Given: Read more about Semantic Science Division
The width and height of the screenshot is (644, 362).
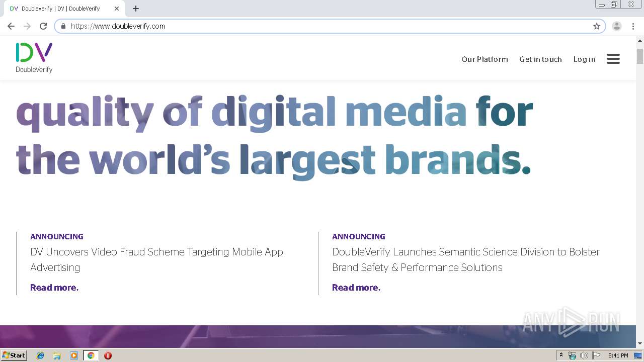Looking at the screenshot, I should pyautogui.click(x=356, y=288).
